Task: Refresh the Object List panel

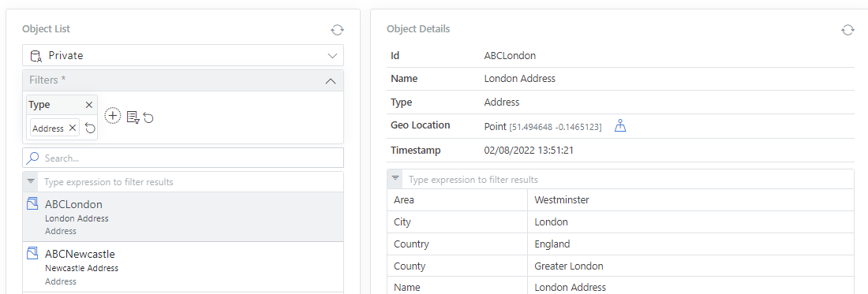Action: click(x=337, y=30)
